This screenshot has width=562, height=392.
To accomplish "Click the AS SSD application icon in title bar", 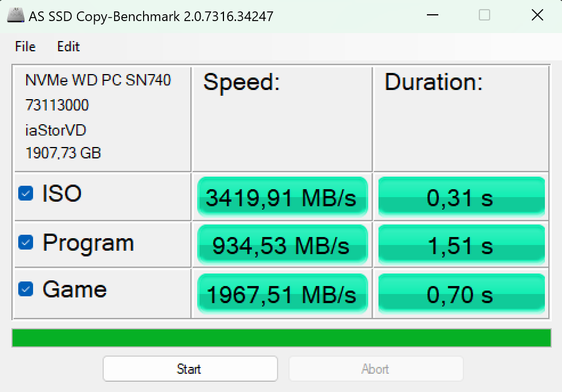I will pos(15,15).
